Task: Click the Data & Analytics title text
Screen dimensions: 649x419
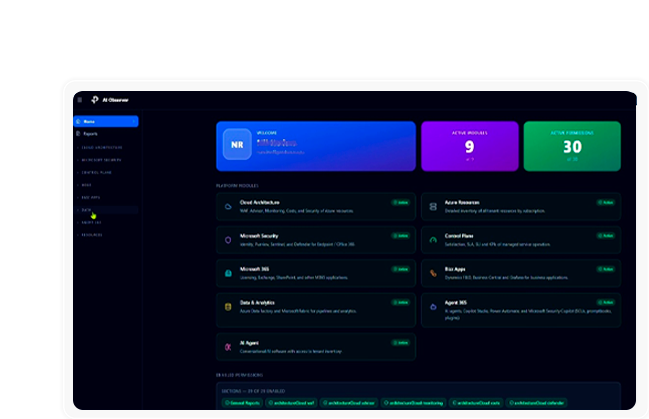Action: pyautogui.click(x=257, y=303)
